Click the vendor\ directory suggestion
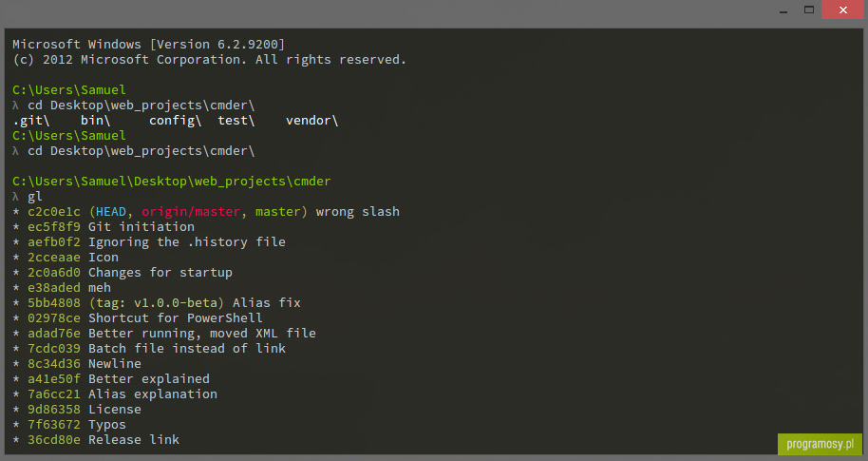The height and width of the screenshot is (461, 868). pyautogui.click(x=311, y=120)
